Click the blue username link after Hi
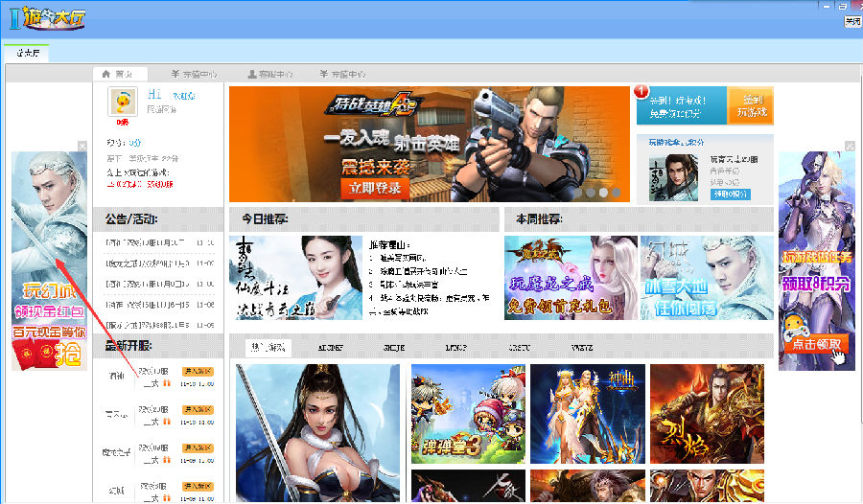This screenshot has height=504, width=863. point(184,96)
